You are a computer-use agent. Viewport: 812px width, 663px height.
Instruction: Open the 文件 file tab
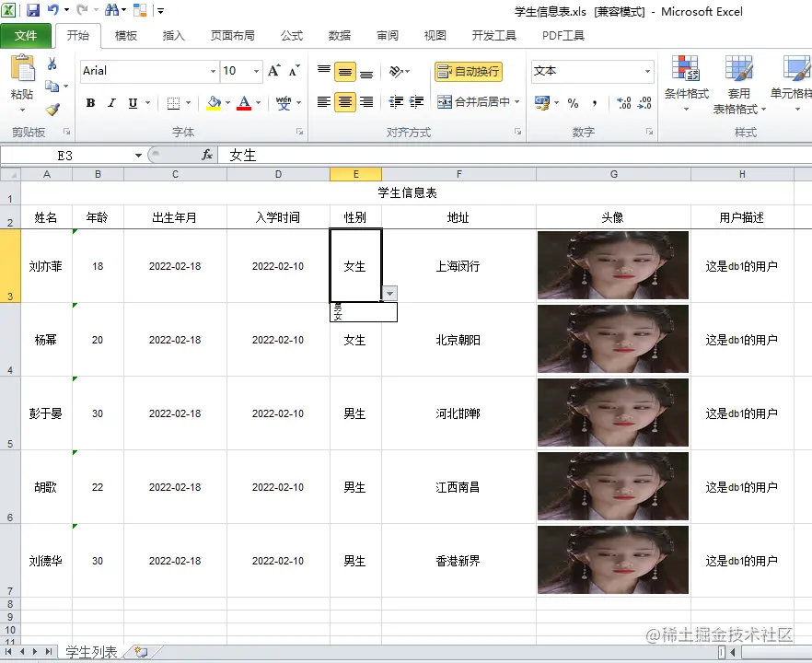[x=26, y=35]
